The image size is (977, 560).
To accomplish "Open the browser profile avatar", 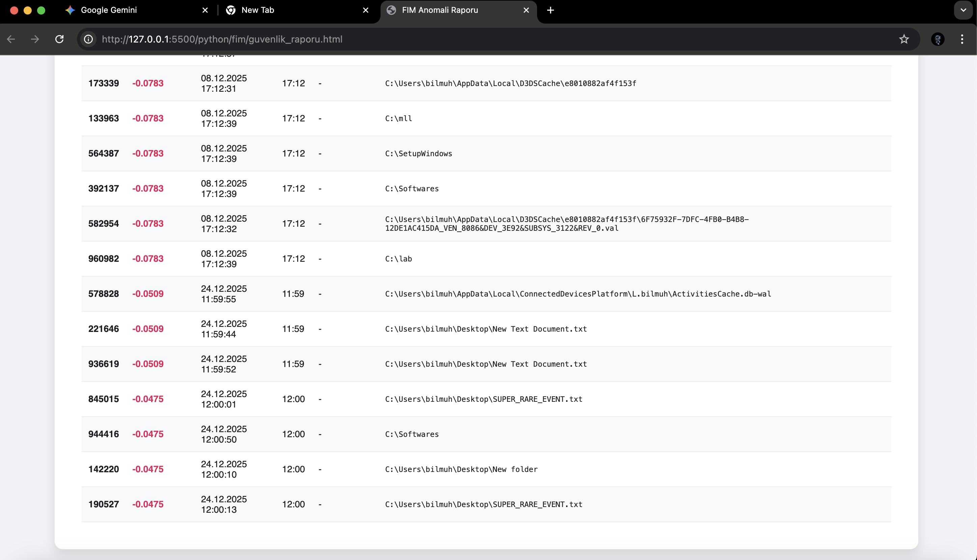I will coord(938,39).
